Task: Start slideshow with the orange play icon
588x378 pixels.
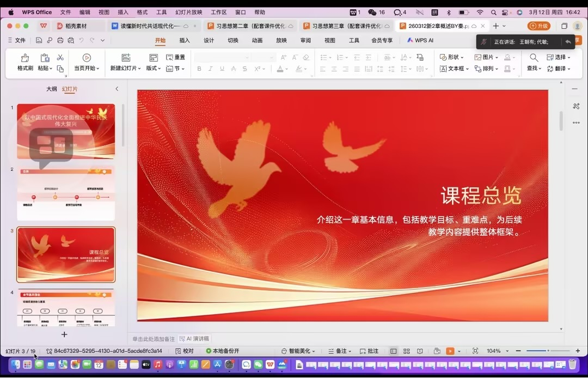Action: pos(451,351)
